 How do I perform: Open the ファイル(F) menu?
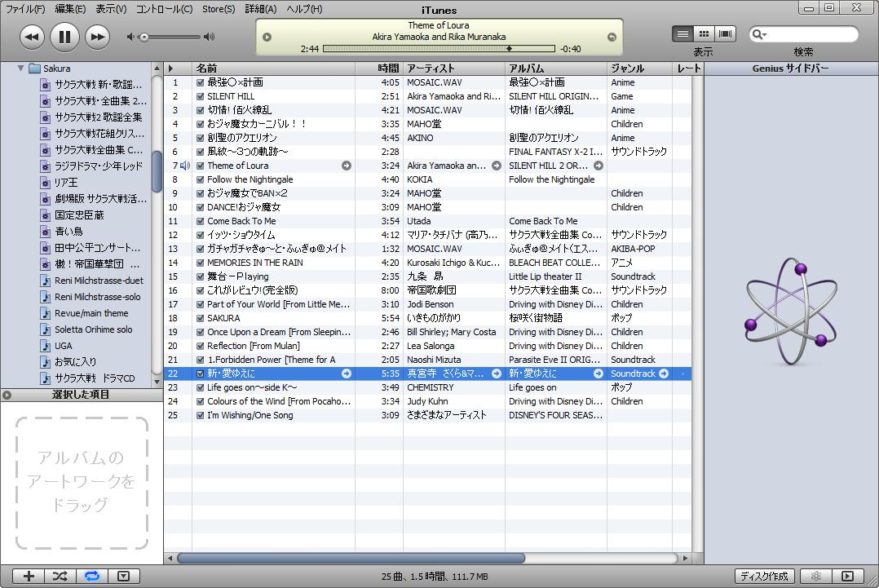25,9
